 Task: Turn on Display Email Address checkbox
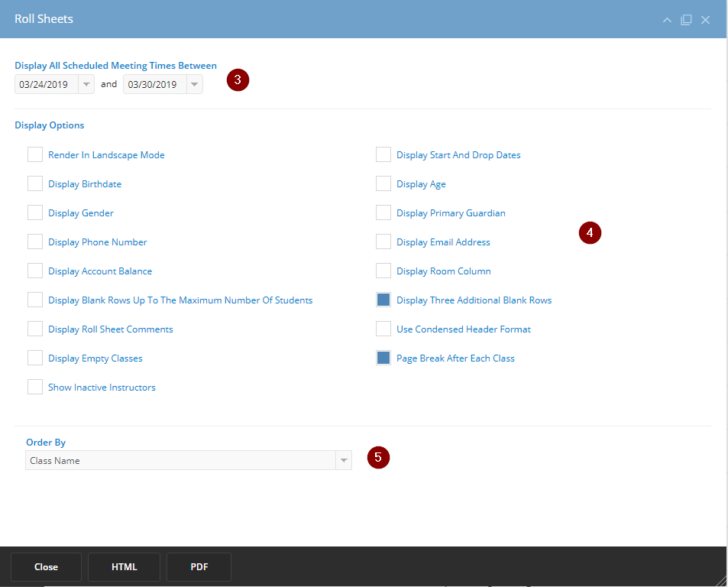click(383, 242)
